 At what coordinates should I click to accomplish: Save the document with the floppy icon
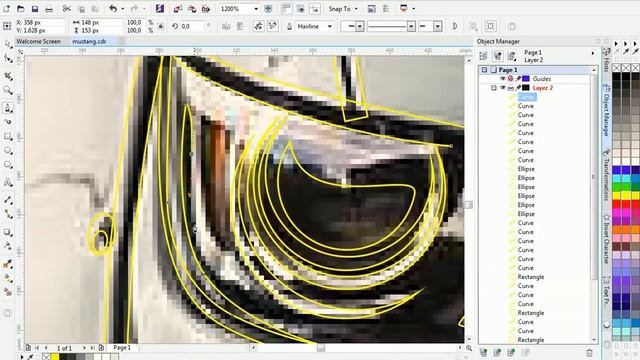click(x=35, y=9)
